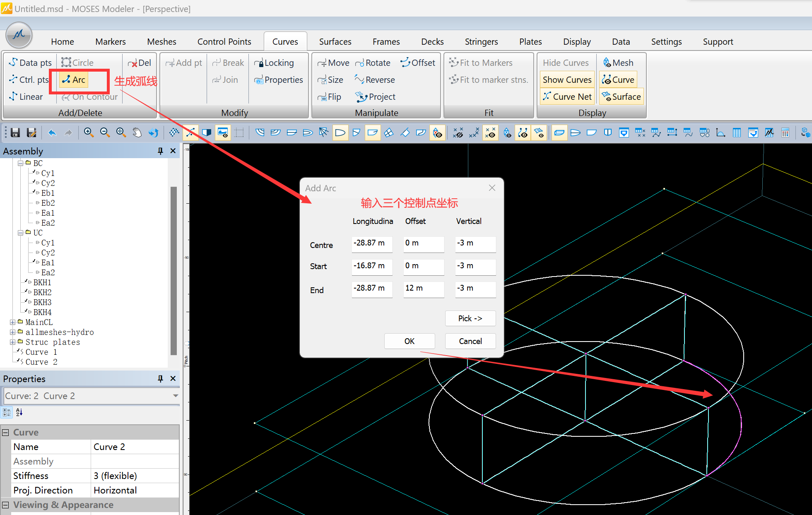Click the Arc tool in ribbon
This screenshot has height=515, width=812.
tap(74, 80)
